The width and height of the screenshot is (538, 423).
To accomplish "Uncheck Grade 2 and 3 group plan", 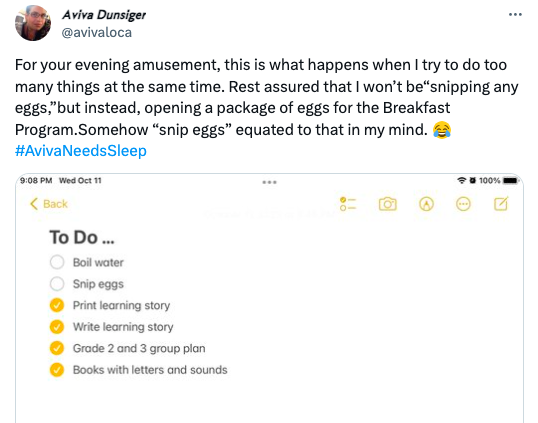I will tap(57, 348).
